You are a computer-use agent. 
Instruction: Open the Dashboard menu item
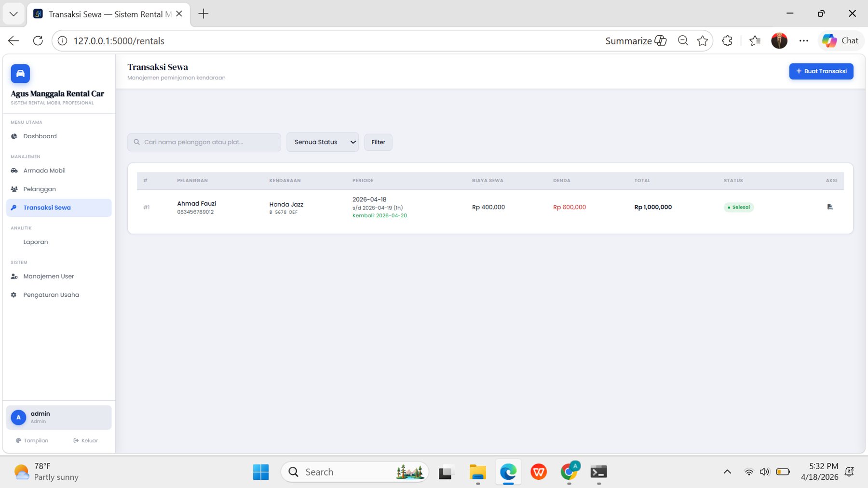40,136
